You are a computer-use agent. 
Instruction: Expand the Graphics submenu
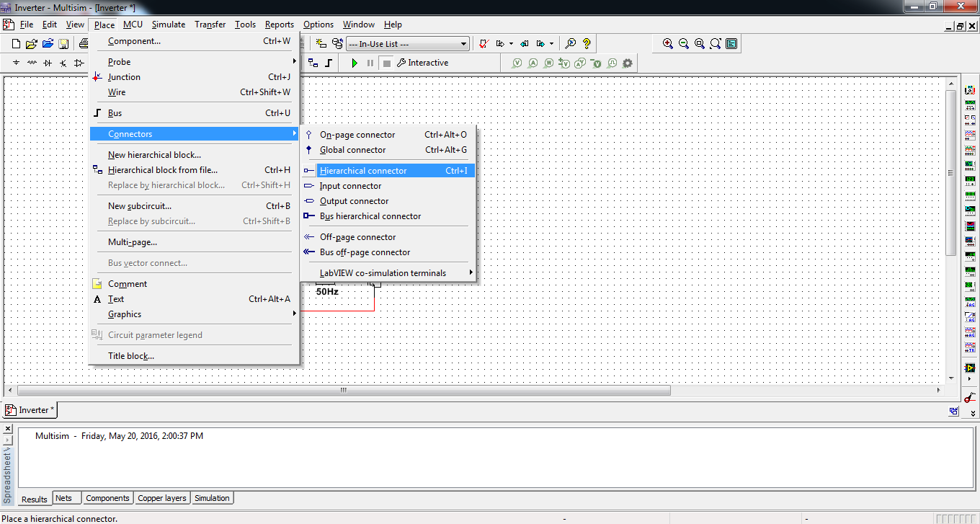195,314
